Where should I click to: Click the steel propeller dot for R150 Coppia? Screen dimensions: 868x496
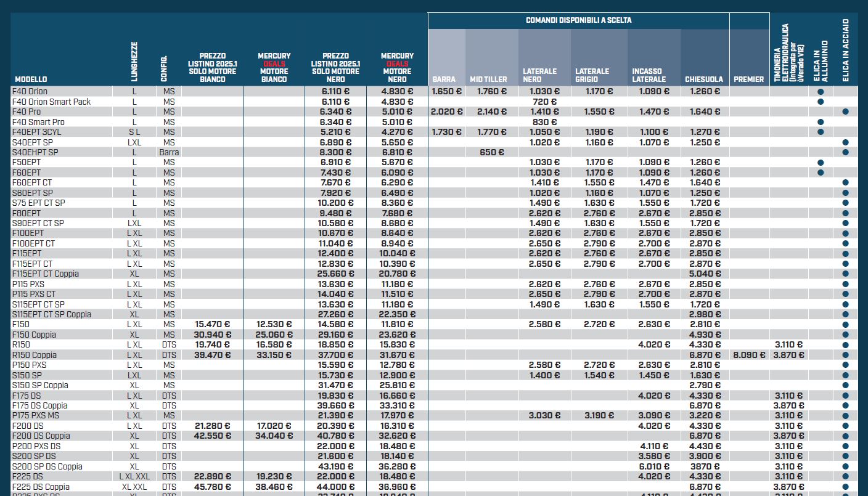tap(845, 355)
